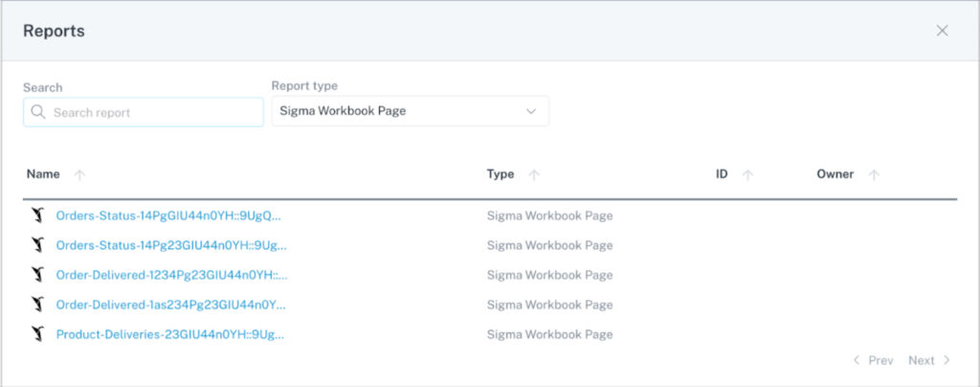Sort by Type column arrow
The image size is (980, 387).
(534, 175)
